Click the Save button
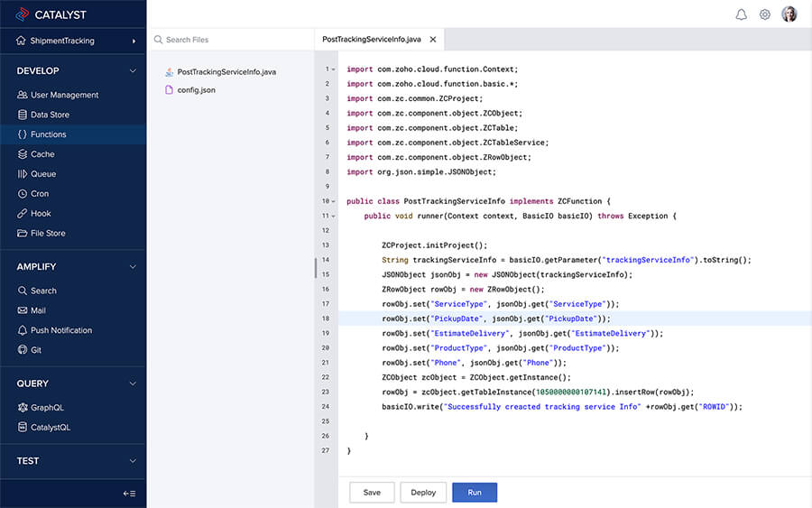 pyautogui.click(x=372, y=493)
